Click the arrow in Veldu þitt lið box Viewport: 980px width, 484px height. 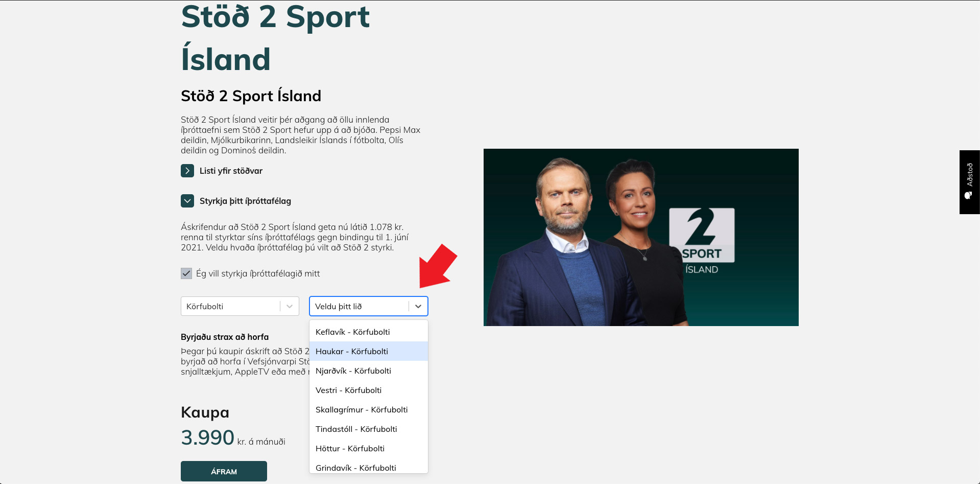[x=418, y=306]
